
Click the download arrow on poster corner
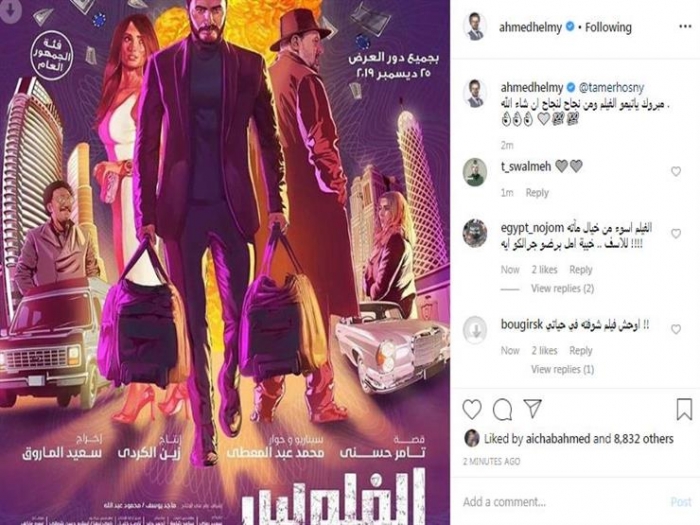(x=11, y=10)
